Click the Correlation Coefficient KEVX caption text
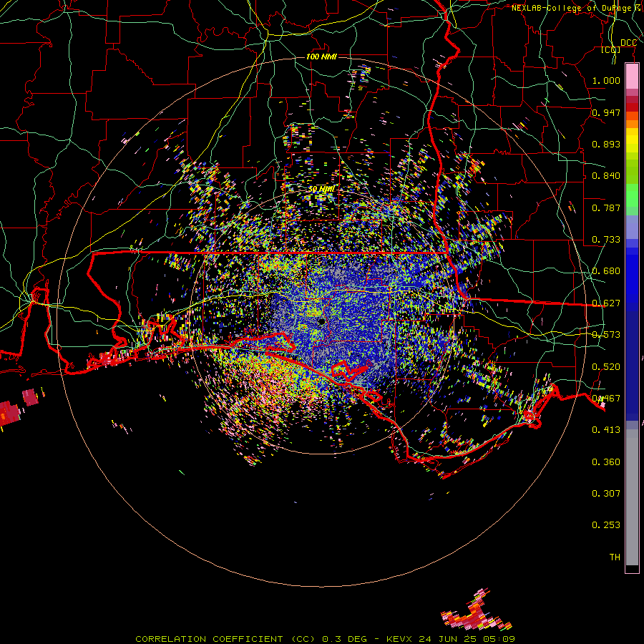644x644 pixels. tap(325, 639)
